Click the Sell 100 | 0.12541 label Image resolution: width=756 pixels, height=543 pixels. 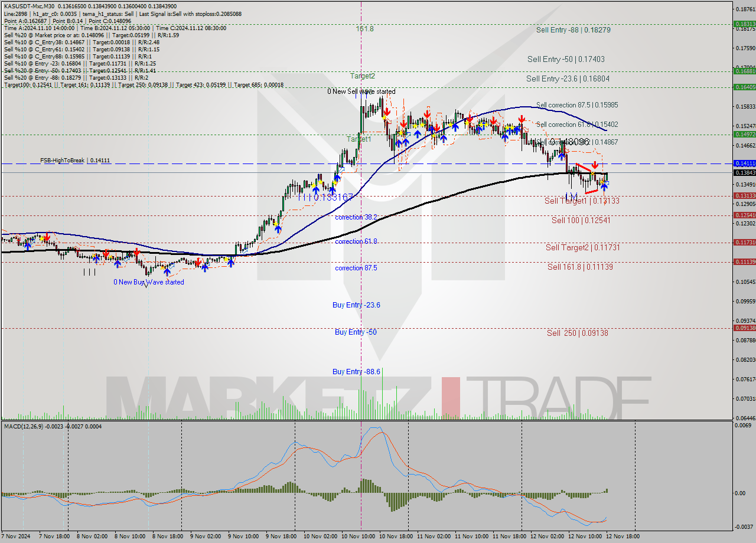581,220
